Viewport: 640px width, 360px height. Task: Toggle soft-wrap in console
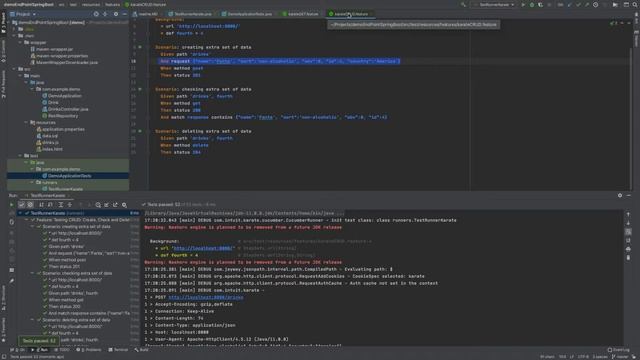click(628, 231)
